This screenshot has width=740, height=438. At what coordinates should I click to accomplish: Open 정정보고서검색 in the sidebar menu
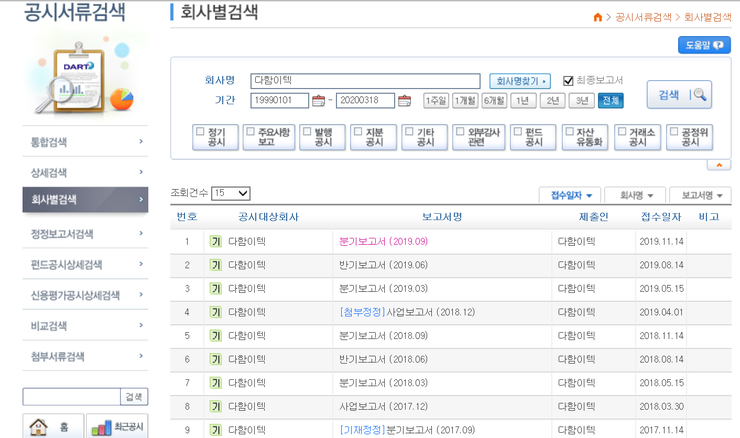pyautogui.click(x=85, y=234)
